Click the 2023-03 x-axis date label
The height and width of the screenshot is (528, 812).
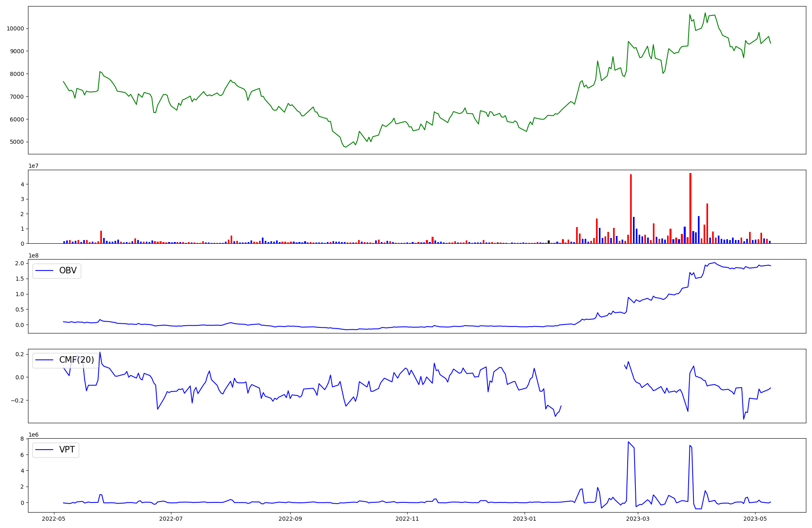pos(638,519)
